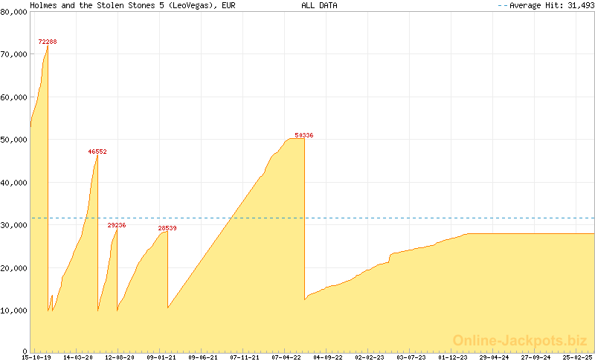Select the 46552 peak label
This screenshot has height=364, width=595.
(x=97, y=152)
